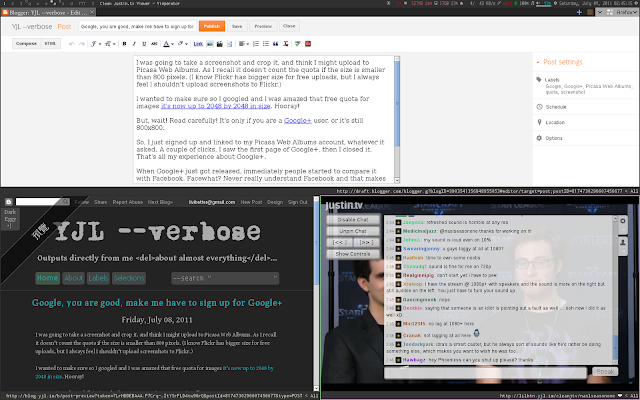This screenshot has height=400, width=640.
Task: Click Sign Out in blog navbar
Action: pyautogui.click(x=298, y=202)
